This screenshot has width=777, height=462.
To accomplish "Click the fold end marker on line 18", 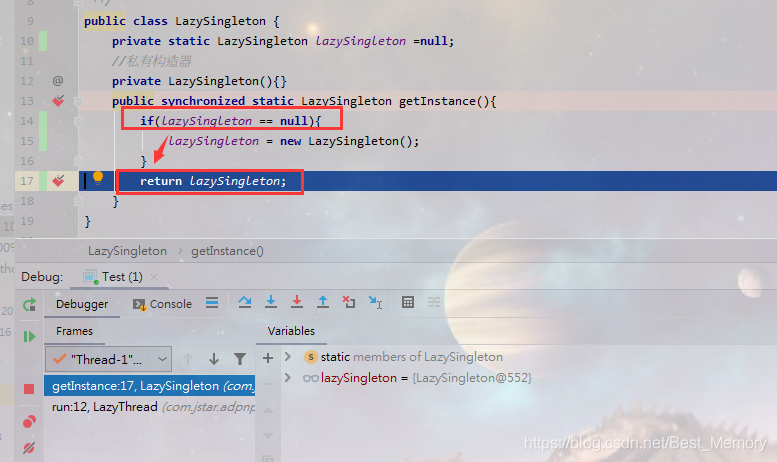I will tap(78, 201).
